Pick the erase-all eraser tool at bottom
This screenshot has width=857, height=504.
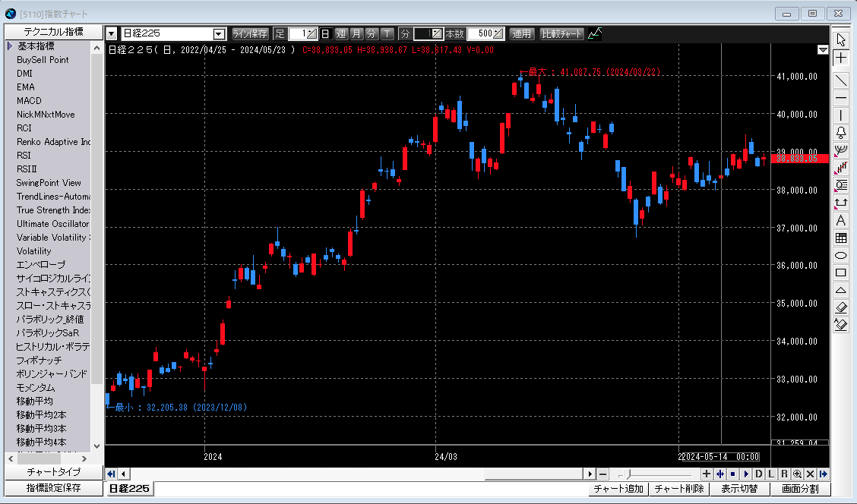click(841, 326)
